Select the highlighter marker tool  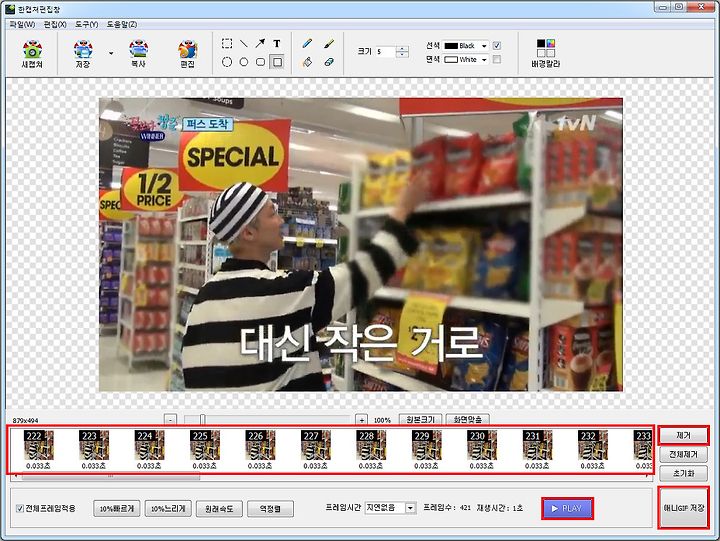click(329, 44)
